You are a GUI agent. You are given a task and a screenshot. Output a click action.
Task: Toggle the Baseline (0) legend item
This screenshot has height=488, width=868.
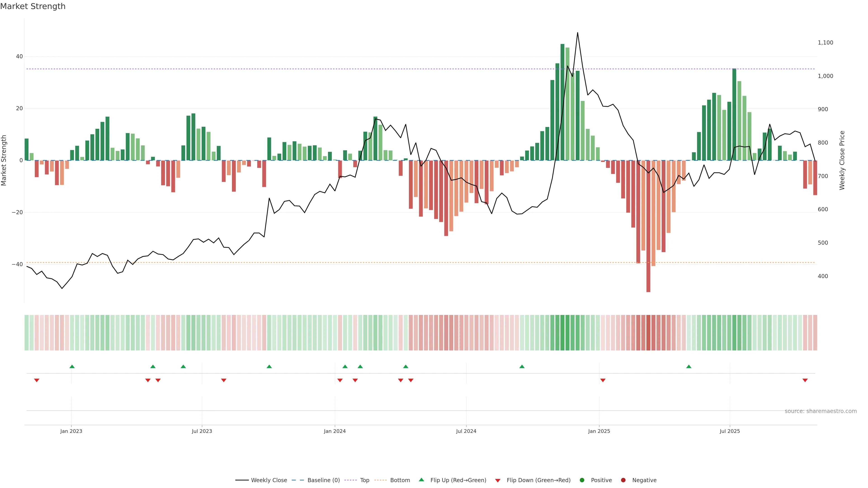(x=323, y=480)
